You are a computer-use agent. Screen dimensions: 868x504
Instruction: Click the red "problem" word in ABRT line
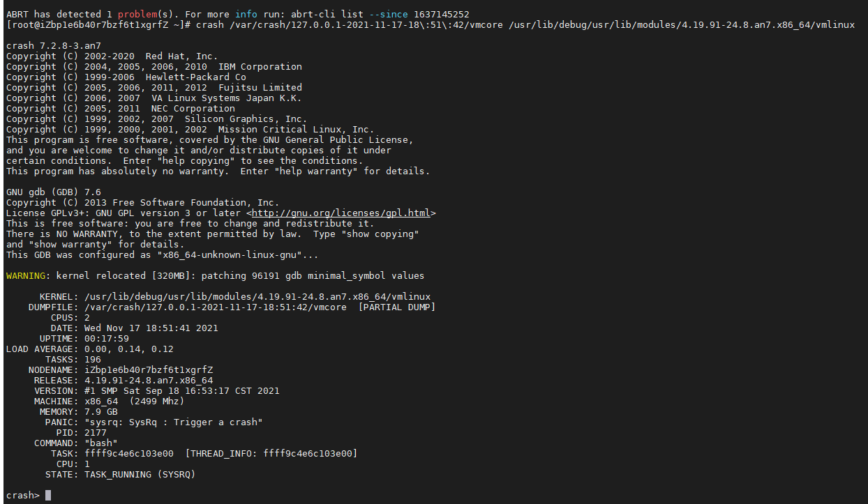coord(137,14)
